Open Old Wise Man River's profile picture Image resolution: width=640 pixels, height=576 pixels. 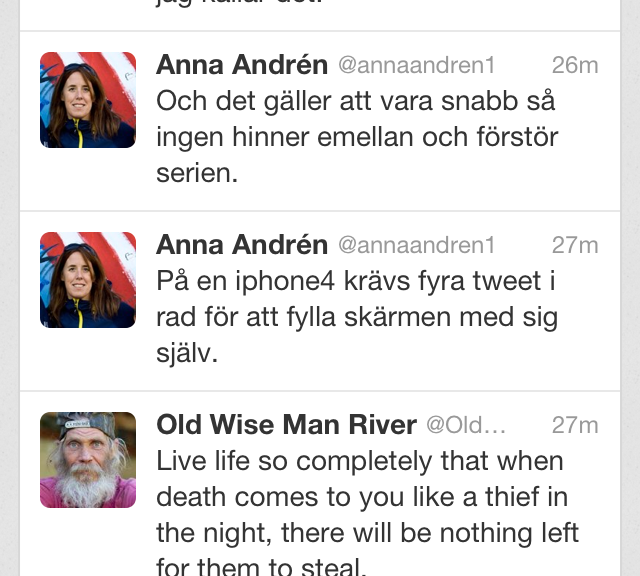click(88, 460)
